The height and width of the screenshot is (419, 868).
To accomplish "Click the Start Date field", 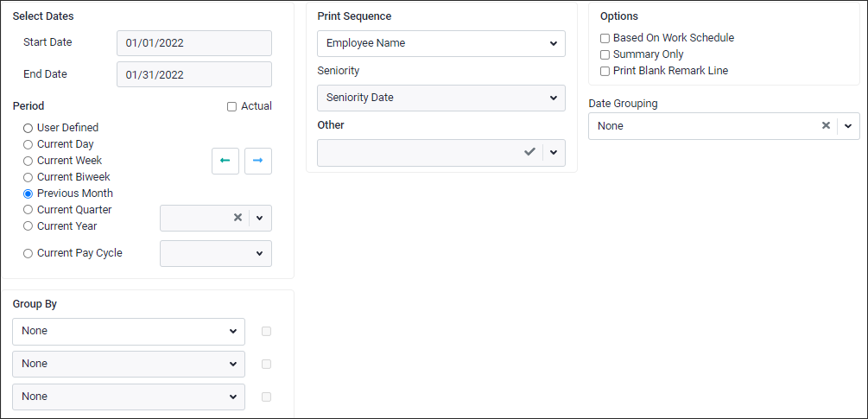I will (x=194, y=43).
